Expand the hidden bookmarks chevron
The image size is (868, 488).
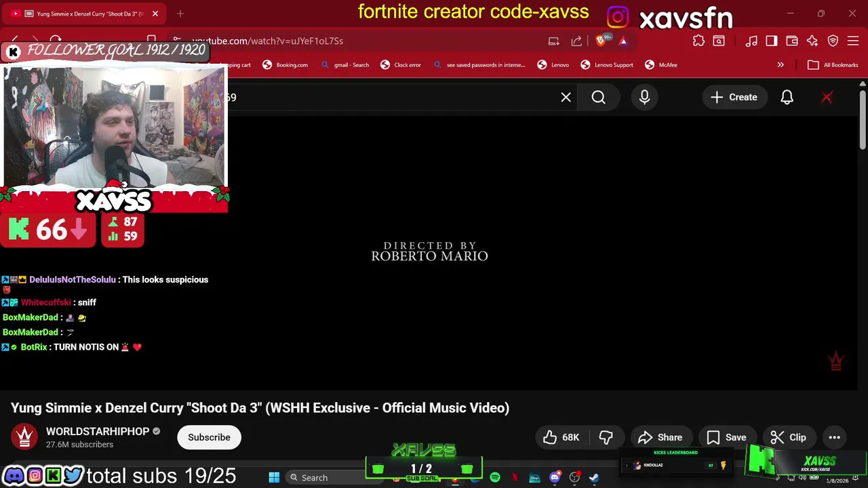(x=781, y=65)
